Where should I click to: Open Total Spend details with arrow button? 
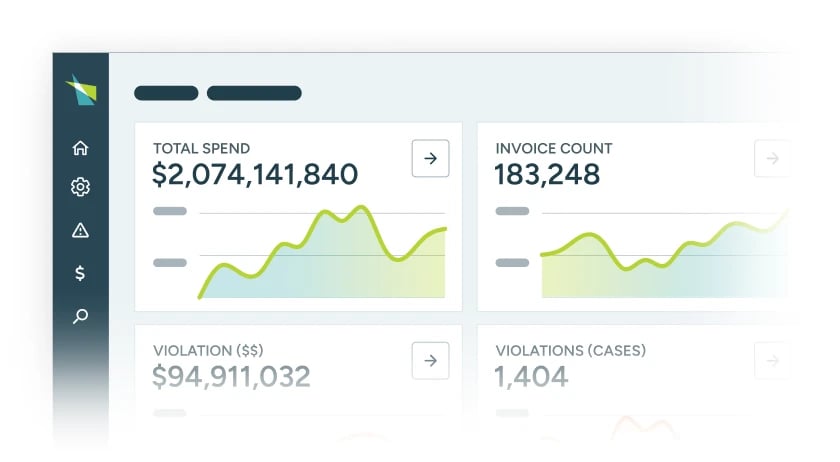[430, 158]
